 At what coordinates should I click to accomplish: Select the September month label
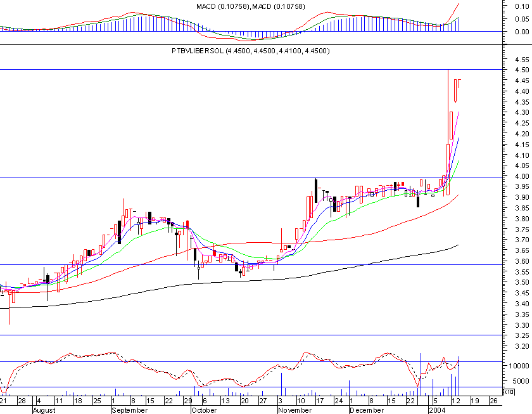[x=130, y=410]
